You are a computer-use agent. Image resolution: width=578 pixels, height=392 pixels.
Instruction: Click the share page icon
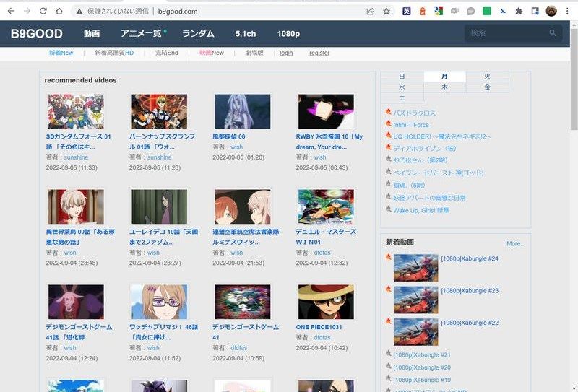(x=371, y=12)
